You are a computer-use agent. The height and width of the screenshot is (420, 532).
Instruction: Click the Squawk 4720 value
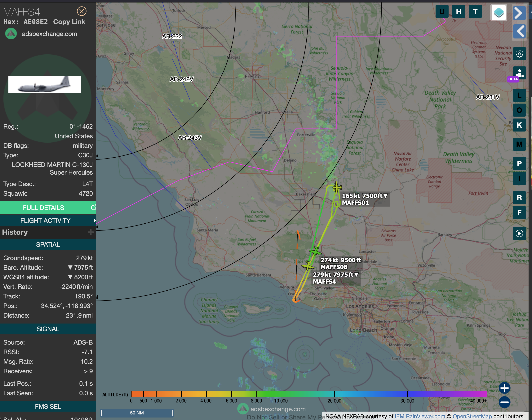click(86, 194)
